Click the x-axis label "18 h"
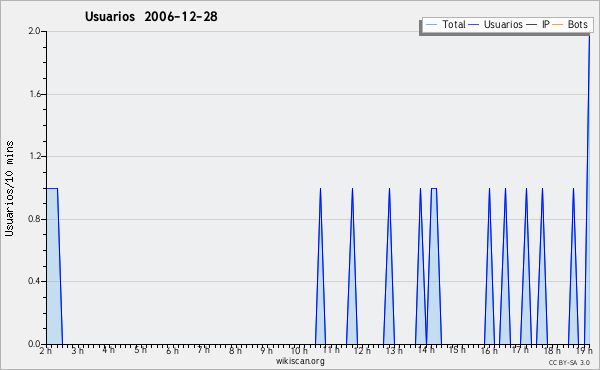Screen dimensions: 600x370 (552, 350)
